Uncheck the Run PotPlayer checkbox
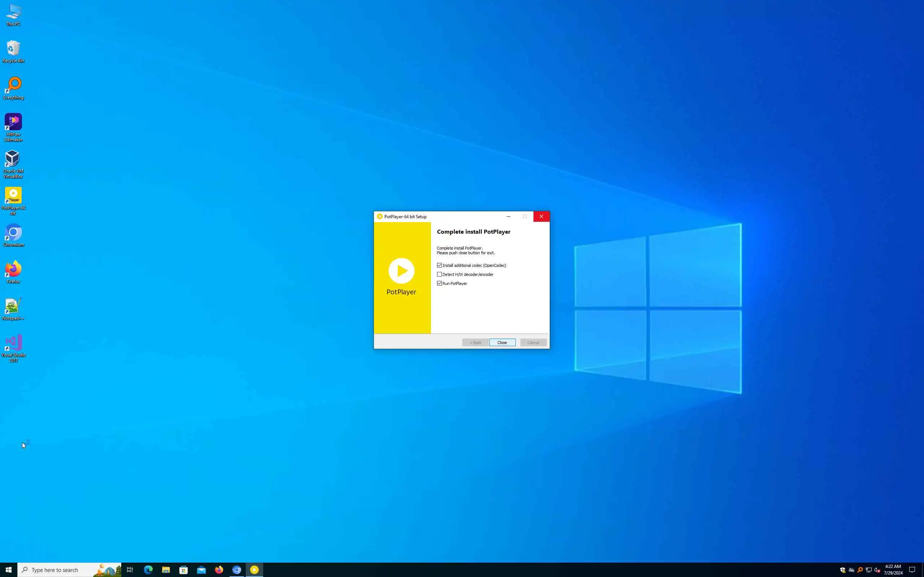 440,283
